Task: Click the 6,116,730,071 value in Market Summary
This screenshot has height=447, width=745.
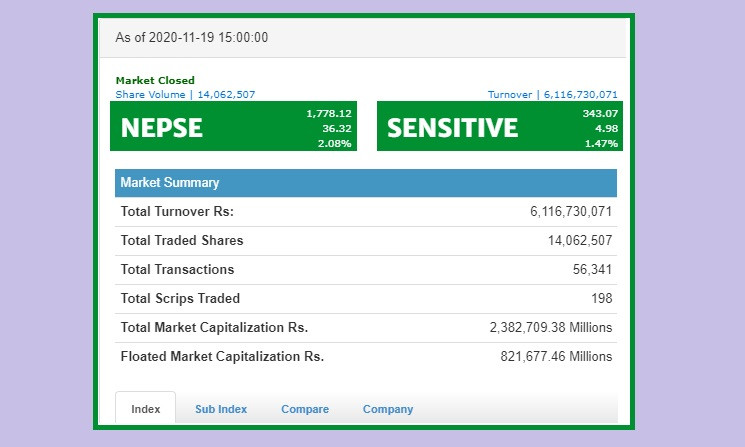Action: 571,211
